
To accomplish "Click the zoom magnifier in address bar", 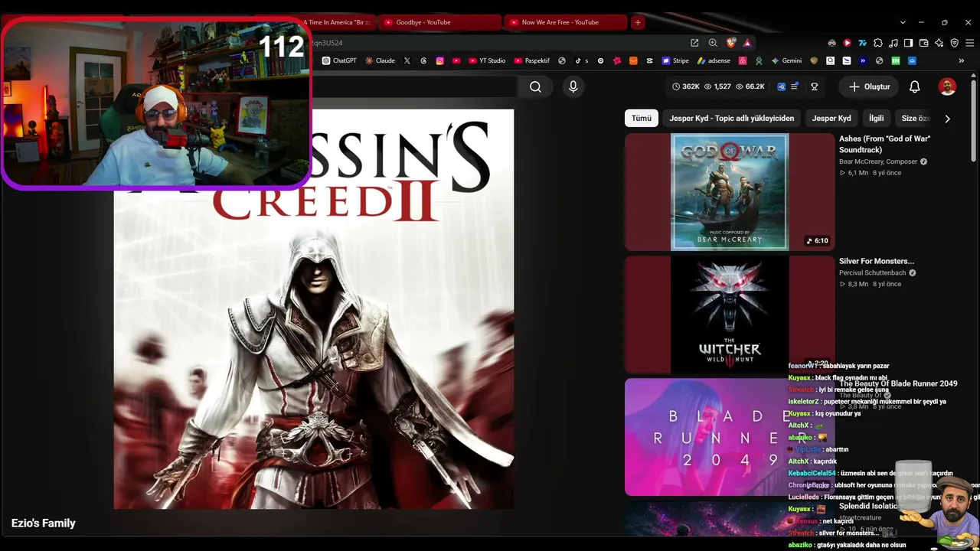I will click(713, 43).
